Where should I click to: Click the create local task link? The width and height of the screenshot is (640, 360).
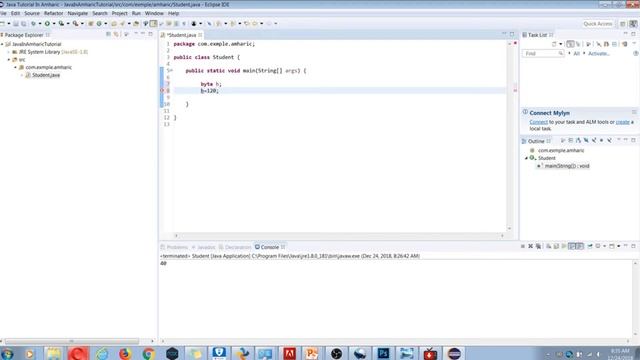(622, 122)
